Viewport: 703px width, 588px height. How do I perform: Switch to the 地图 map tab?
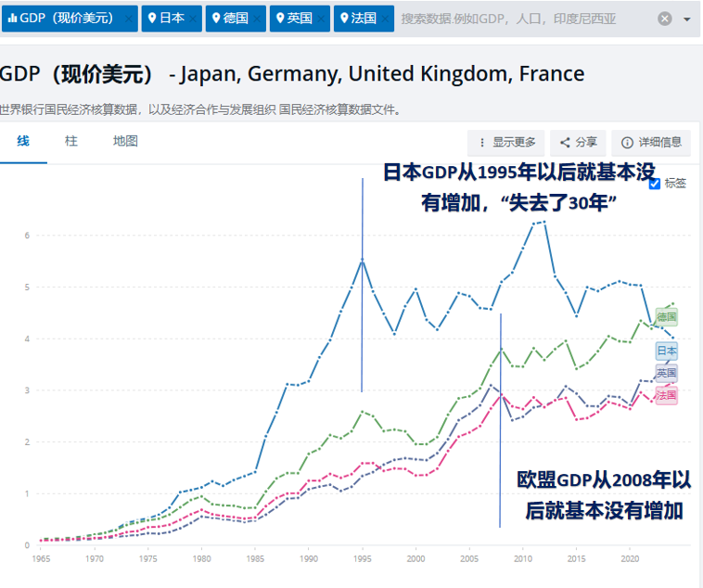click(125, 141)
